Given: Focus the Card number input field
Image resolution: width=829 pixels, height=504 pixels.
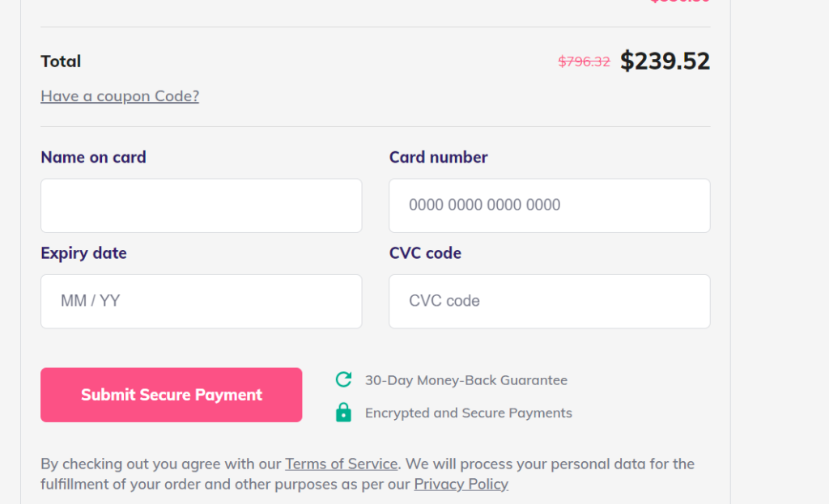Looking at the screenshot, I should [x=550, y=205].
